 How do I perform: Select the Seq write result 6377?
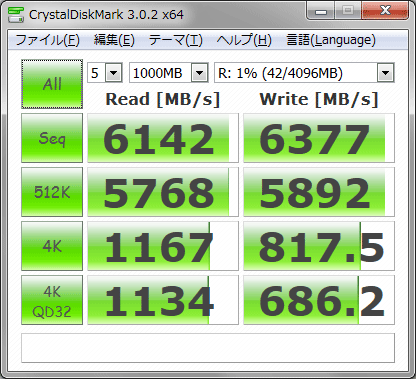319,138
